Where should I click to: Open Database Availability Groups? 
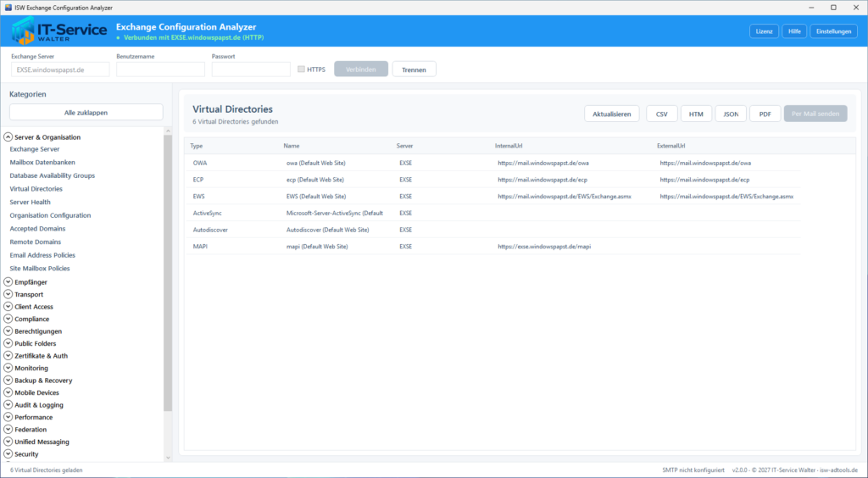pyautogui.click(x=52, y=175)
